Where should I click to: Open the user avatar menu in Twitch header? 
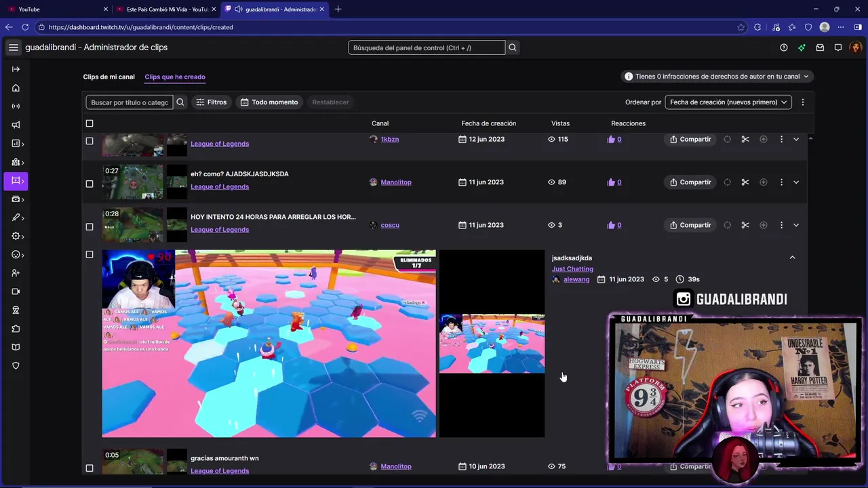tap(856, 47)
